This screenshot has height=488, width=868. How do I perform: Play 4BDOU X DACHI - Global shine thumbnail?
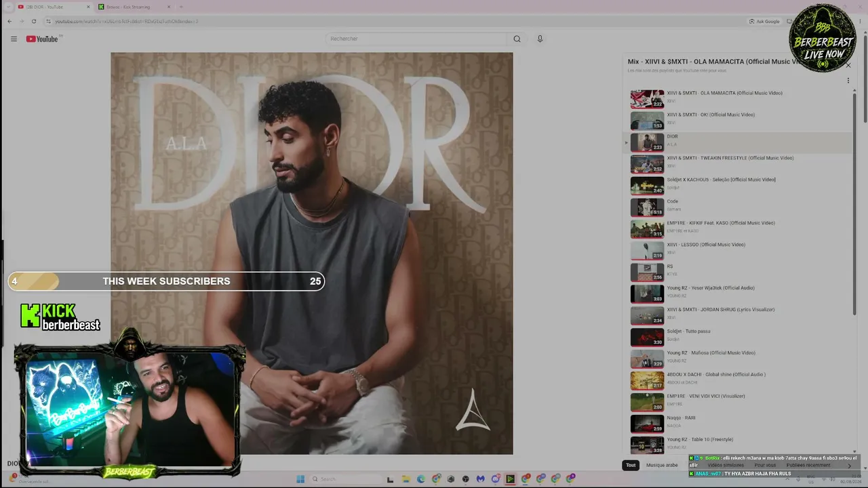point(647,381)
